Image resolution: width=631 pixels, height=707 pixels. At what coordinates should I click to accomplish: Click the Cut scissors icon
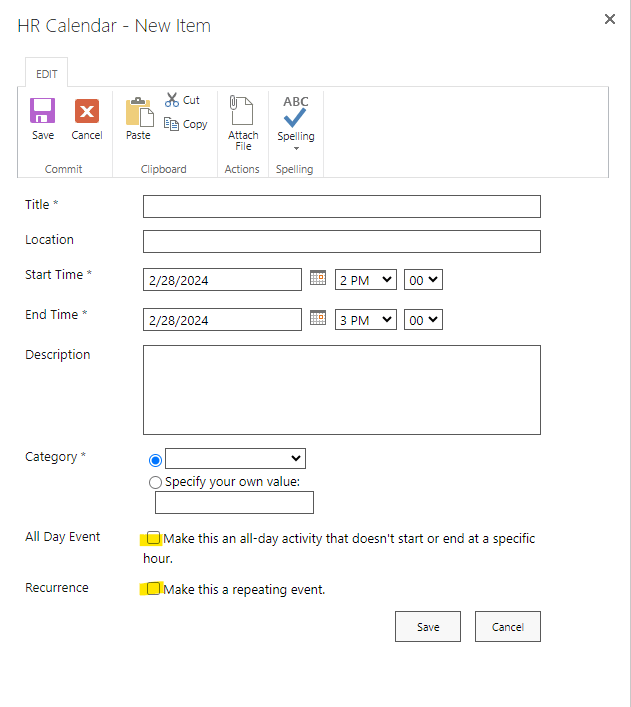click(x=171, y=100)
